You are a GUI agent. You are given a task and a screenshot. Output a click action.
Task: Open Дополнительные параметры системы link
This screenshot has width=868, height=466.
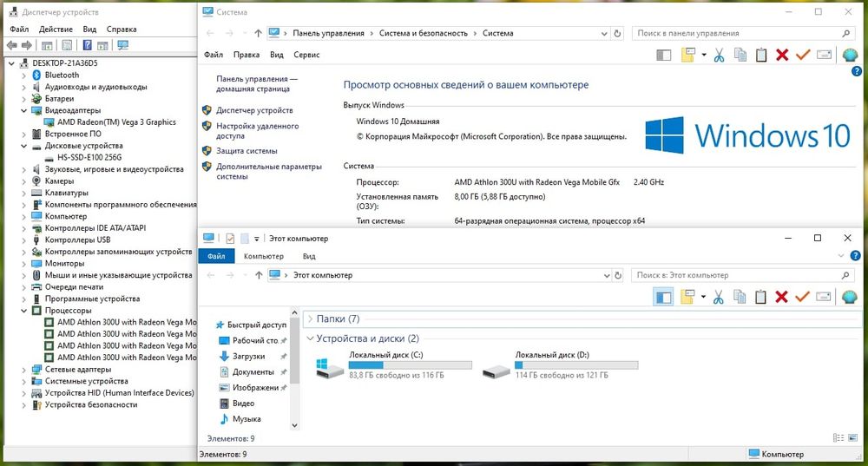tap(269, 171)
